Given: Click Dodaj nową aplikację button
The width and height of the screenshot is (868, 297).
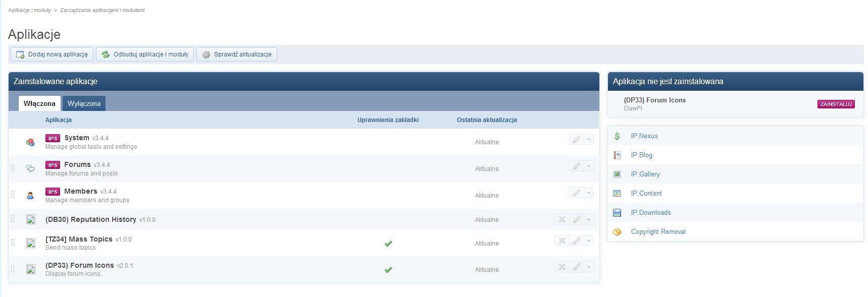Looking at the screenshot, I should 52,54.
